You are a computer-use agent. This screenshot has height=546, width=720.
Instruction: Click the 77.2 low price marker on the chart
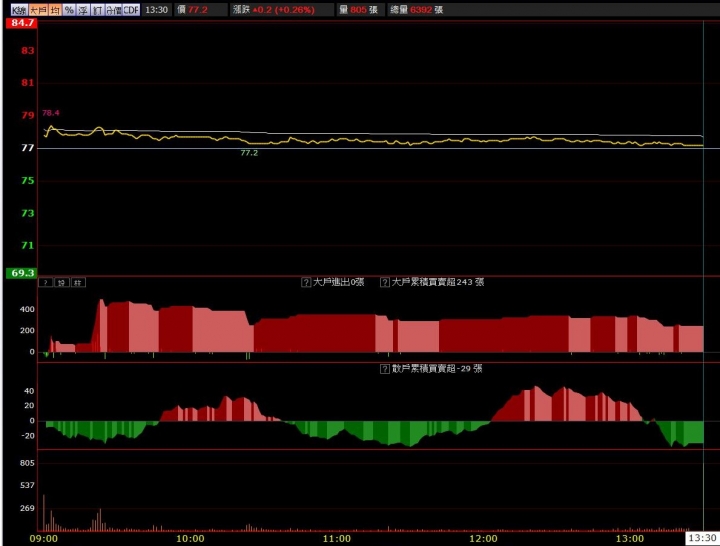[x=249, y=153]
